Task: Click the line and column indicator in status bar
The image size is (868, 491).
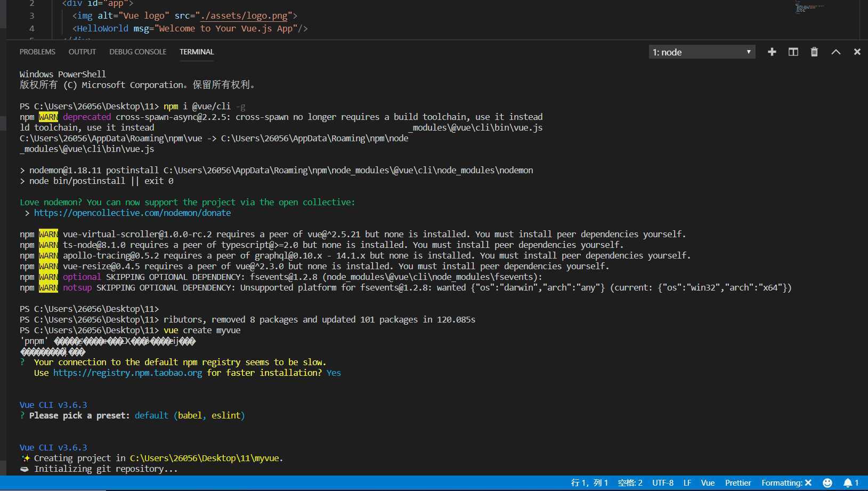Action: tap(589, 483)
